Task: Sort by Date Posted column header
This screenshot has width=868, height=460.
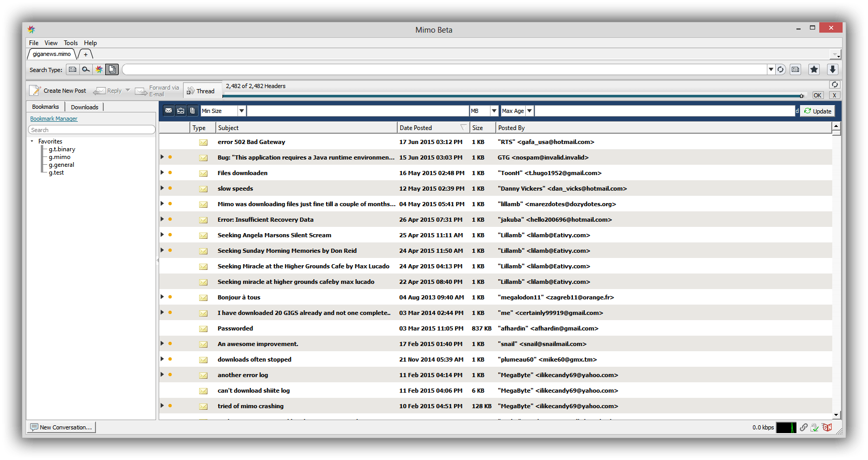Action: tap(433, 127)
